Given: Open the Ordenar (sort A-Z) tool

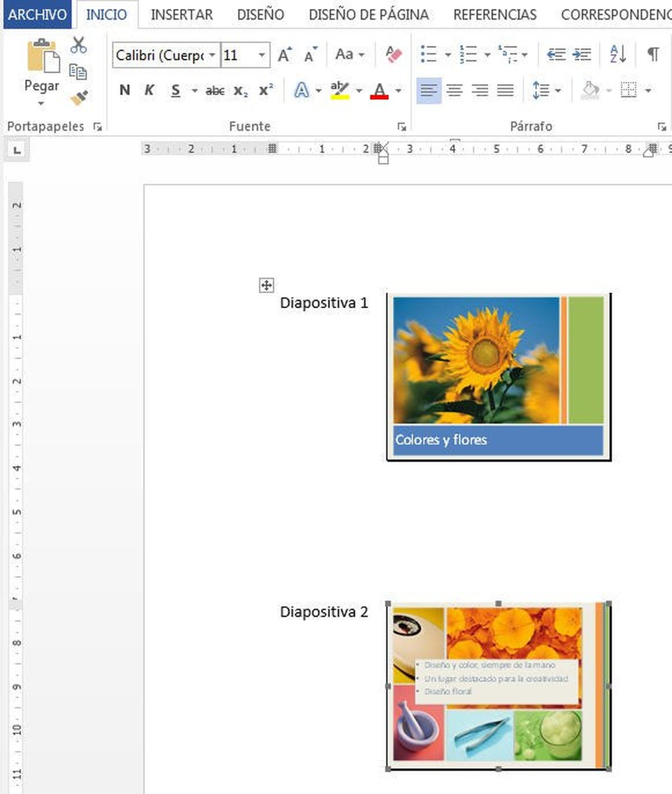Looking at the screenshot, I should [x=617, y=53].
